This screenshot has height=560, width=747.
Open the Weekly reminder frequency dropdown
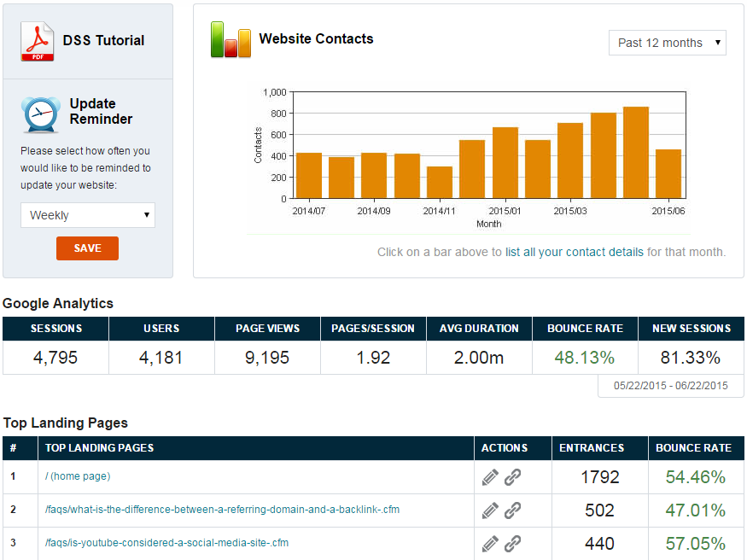click(x=88, y=215)
